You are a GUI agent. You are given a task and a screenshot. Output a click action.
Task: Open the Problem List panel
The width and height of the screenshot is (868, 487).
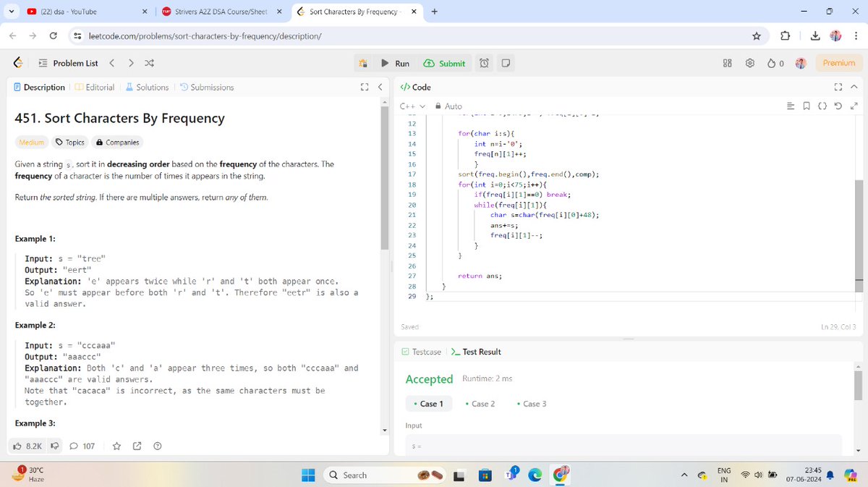(67, 63)
